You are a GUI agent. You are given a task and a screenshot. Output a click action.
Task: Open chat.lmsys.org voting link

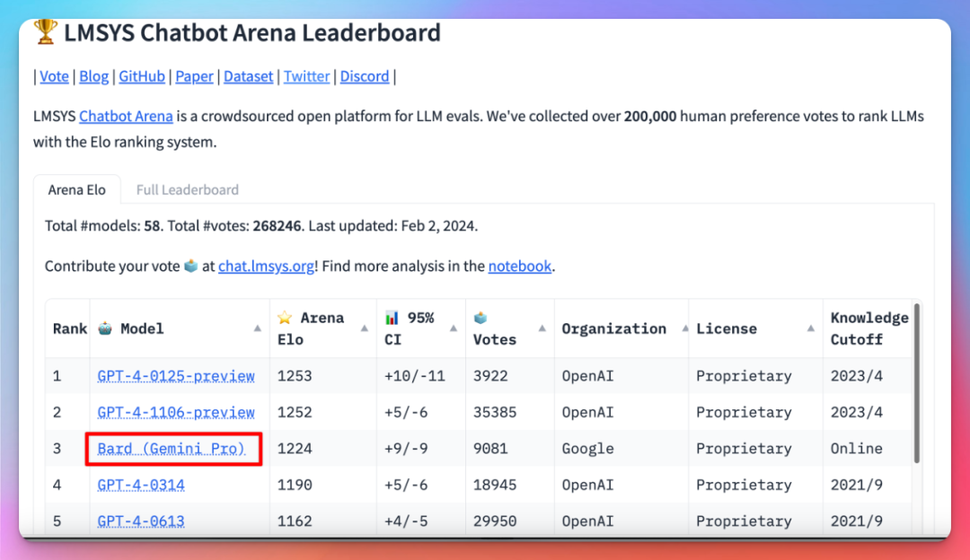pos(266,267)
